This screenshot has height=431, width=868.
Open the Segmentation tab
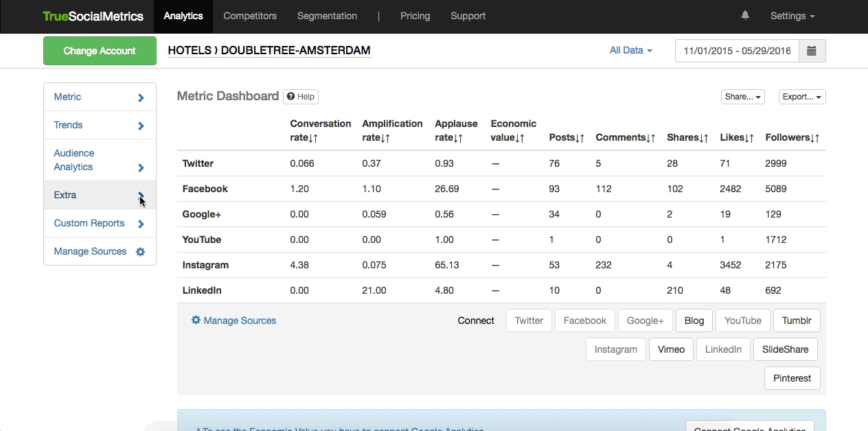tap(327, 16)
